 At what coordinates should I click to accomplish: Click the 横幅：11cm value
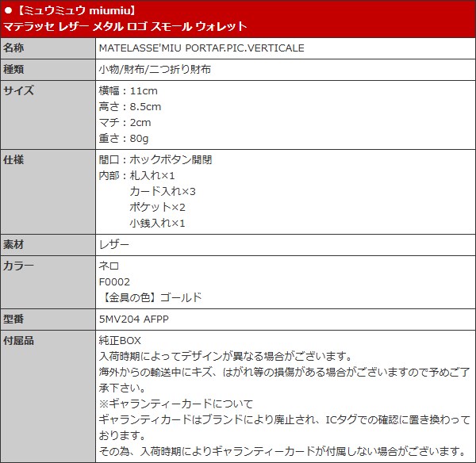[128, 91]
